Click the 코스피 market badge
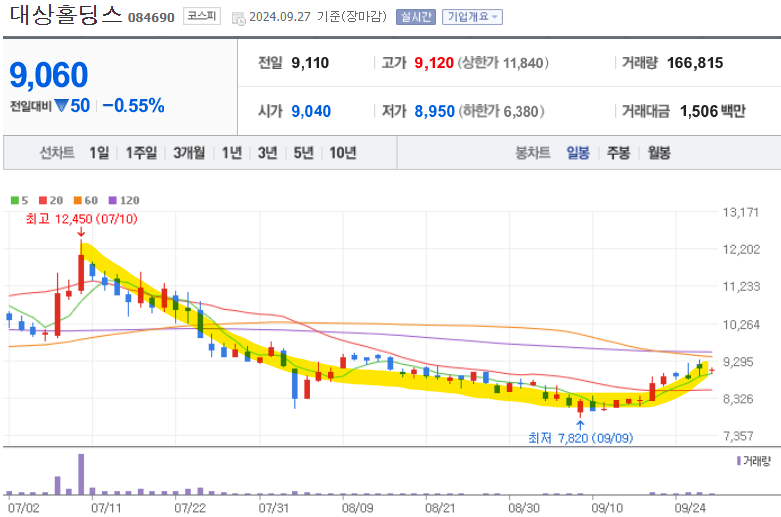 pos(202,16)
